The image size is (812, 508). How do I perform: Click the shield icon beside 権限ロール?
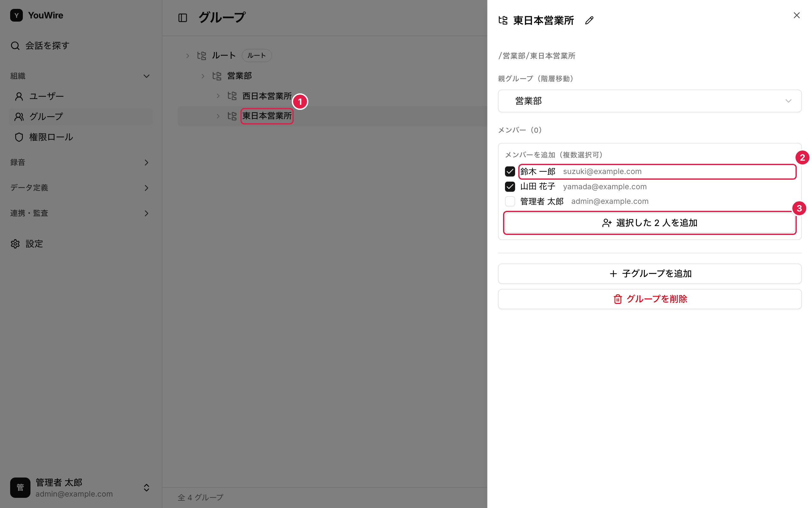click(19, 137)
